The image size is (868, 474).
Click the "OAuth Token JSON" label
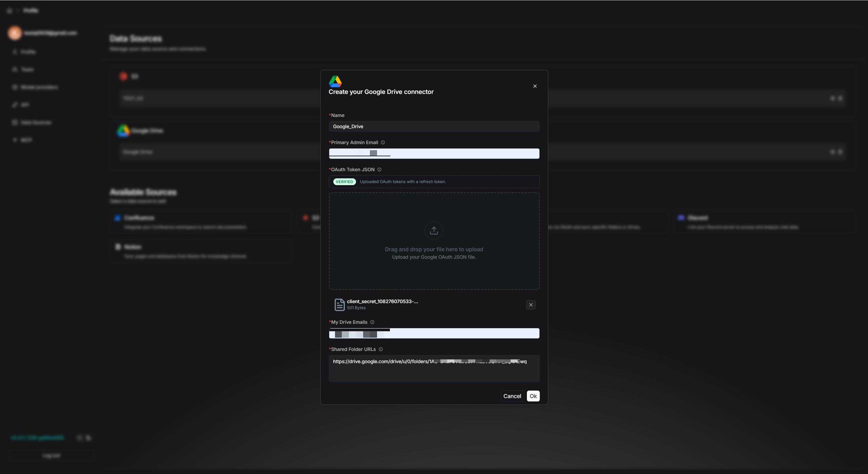click(353, 170)
